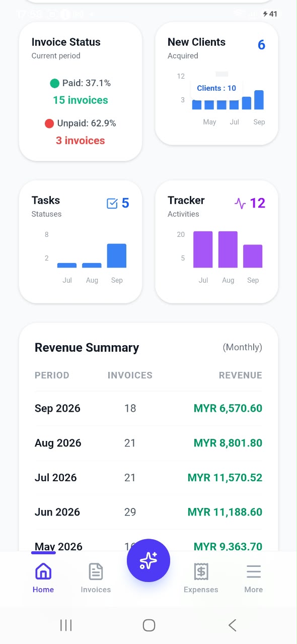This screenshot has height=644, width=297.
Task: Tap revenue MYR 11,188.60
Action: pyautogui.click(x=225, y=512)
